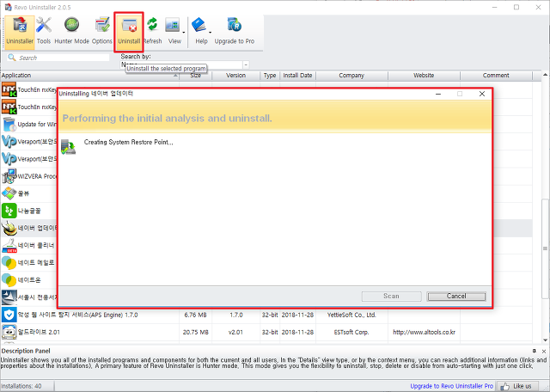Open the View menu button
This screenshot has height=392, width=550.
coord(174,31)
